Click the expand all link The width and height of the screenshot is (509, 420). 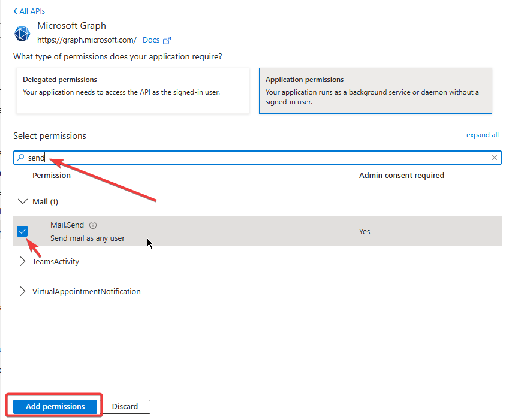click(x=482, y=135)
